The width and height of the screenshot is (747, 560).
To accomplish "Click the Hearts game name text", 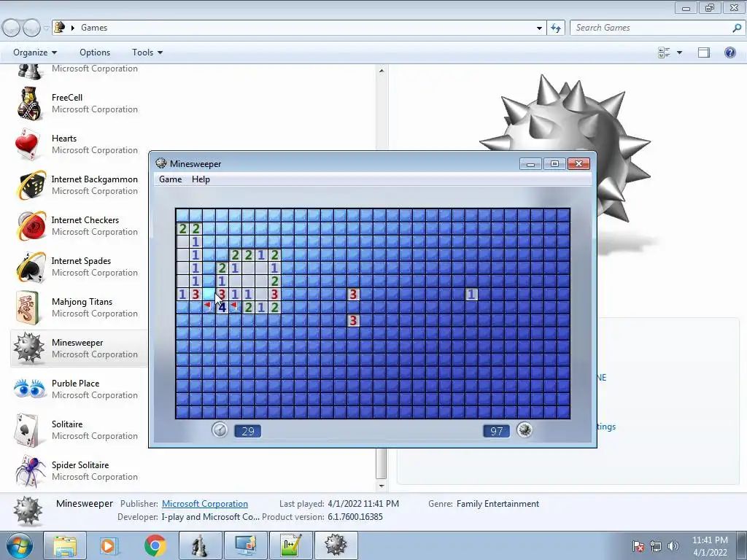I will click(x=64, y=138).
